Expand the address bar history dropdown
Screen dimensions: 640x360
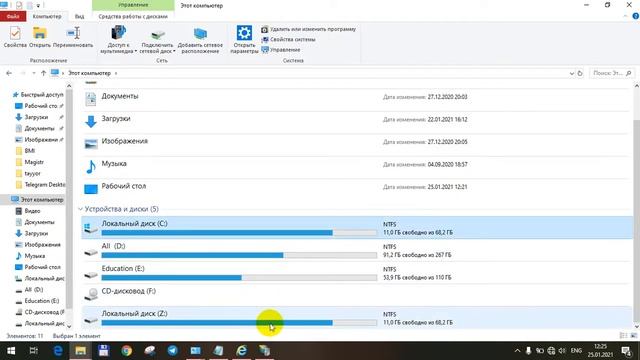point(571,73)
